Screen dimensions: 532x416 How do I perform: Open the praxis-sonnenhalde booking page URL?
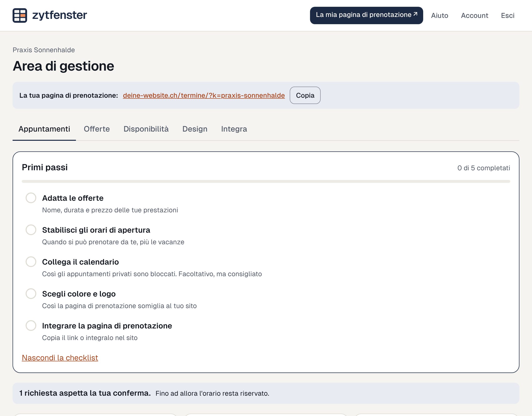click(204, 95)
